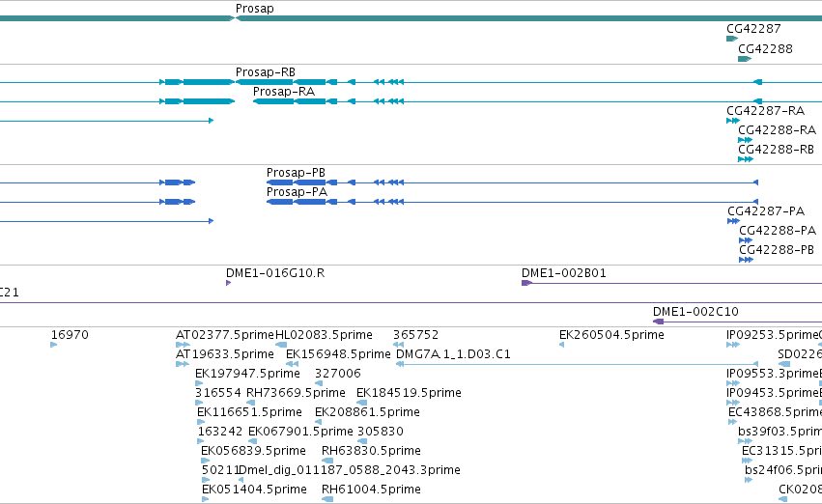Select the Prosap-RA transcript label
Viewport: 822px width, 504px height.
click(x=284, y=92)
